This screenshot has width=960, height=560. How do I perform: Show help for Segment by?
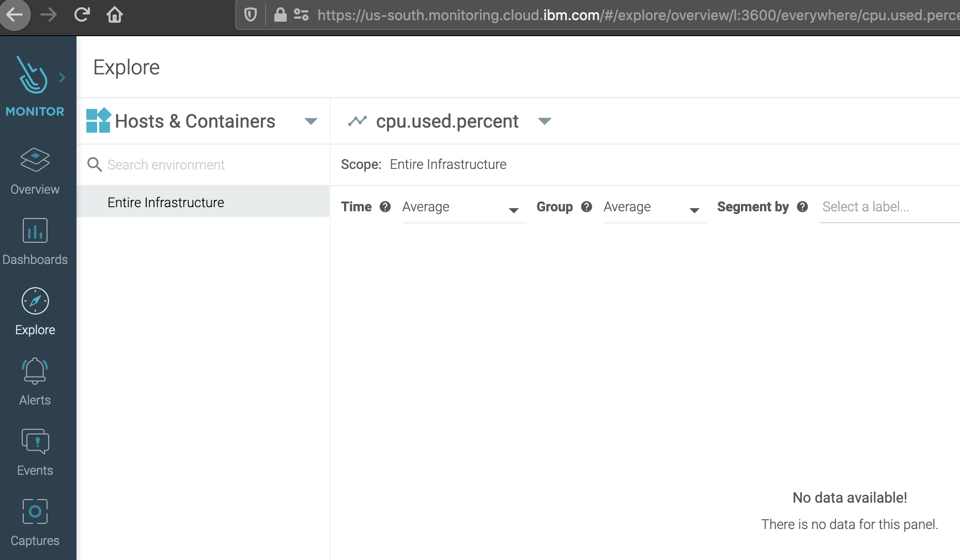click(x=802, y=207)
